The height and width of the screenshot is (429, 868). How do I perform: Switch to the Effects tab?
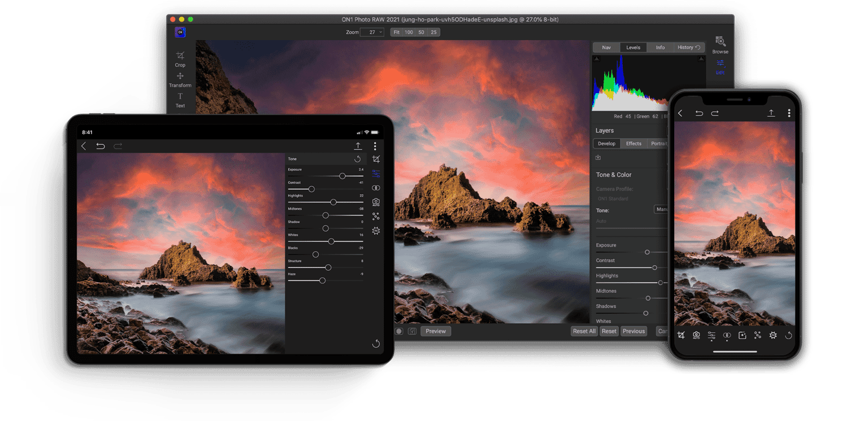(x=633, y=143)
